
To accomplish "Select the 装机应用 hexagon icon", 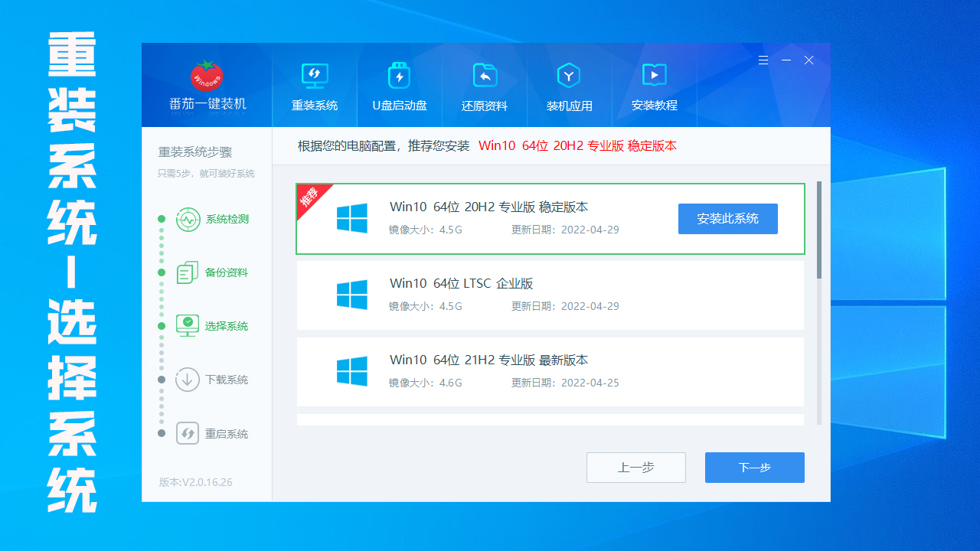I will point(568,76).
